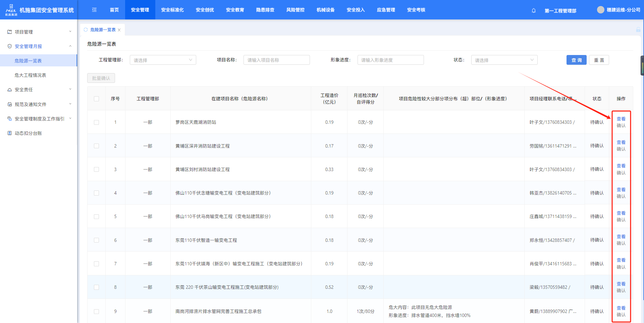Check the box for row 罗岗区天鹿湖消防站
The image size is (644, 323).
[x=97, y=122]
